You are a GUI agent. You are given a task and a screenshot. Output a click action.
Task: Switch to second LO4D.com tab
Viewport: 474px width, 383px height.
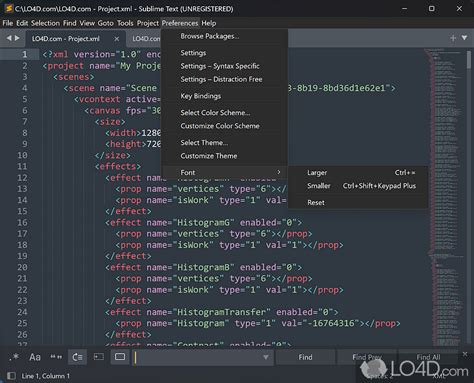pos(146,39)
